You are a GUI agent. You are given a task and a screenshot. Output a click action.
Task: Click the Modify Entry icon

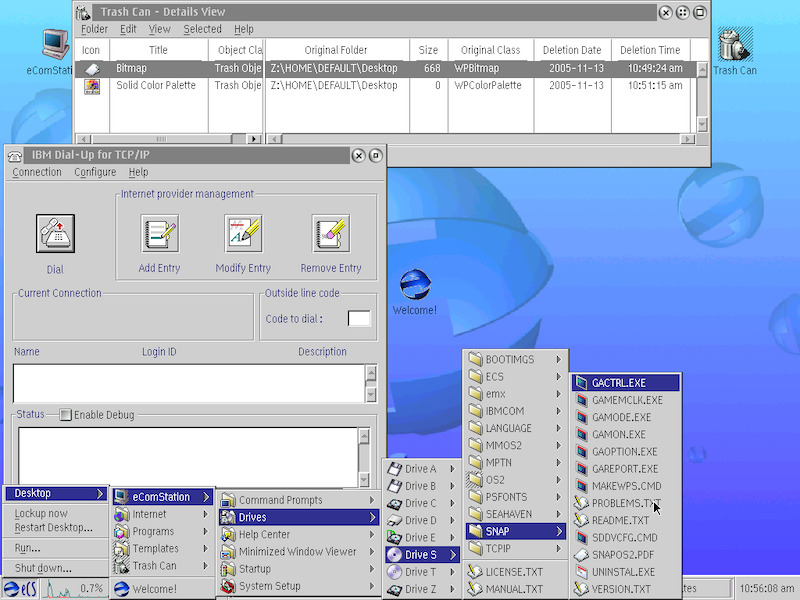pos(243,234)
